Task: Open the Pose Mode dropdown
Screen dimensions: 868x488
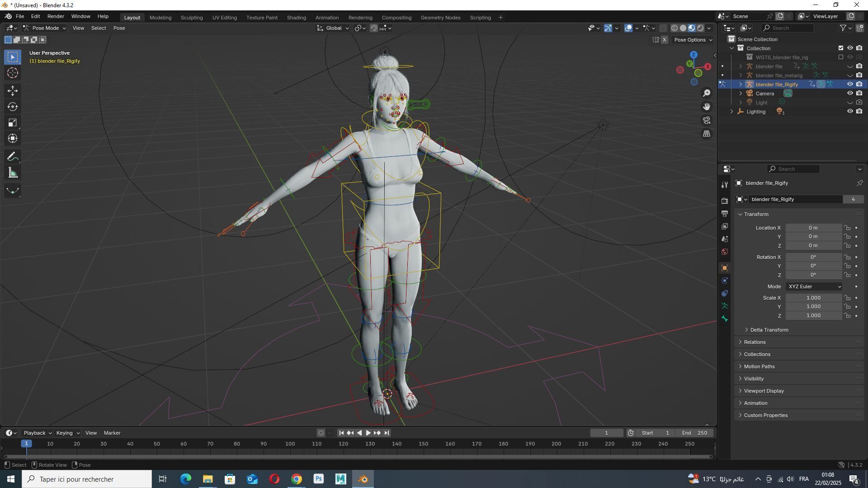Action: coord(44,28)
